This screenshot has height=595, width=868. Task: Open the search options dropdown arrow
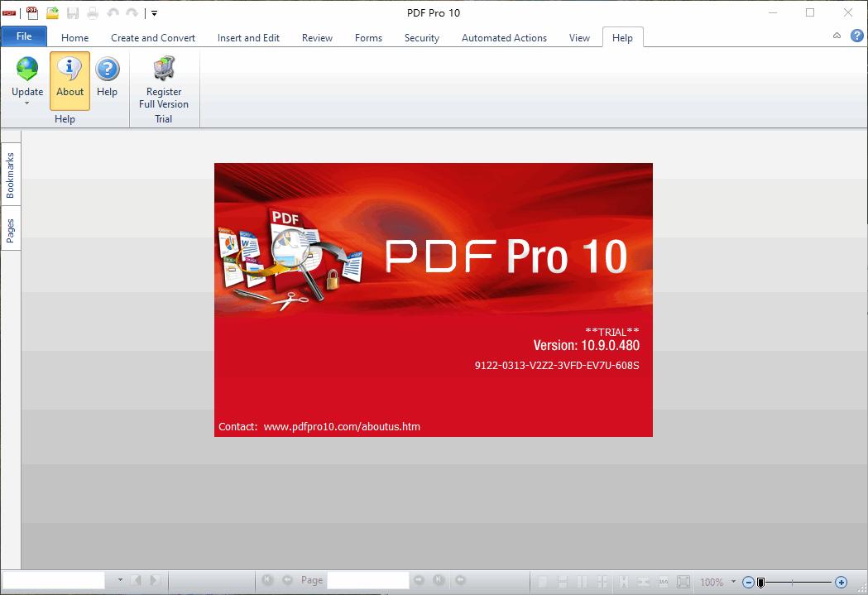pyautogui.click(x=120, y=579)
